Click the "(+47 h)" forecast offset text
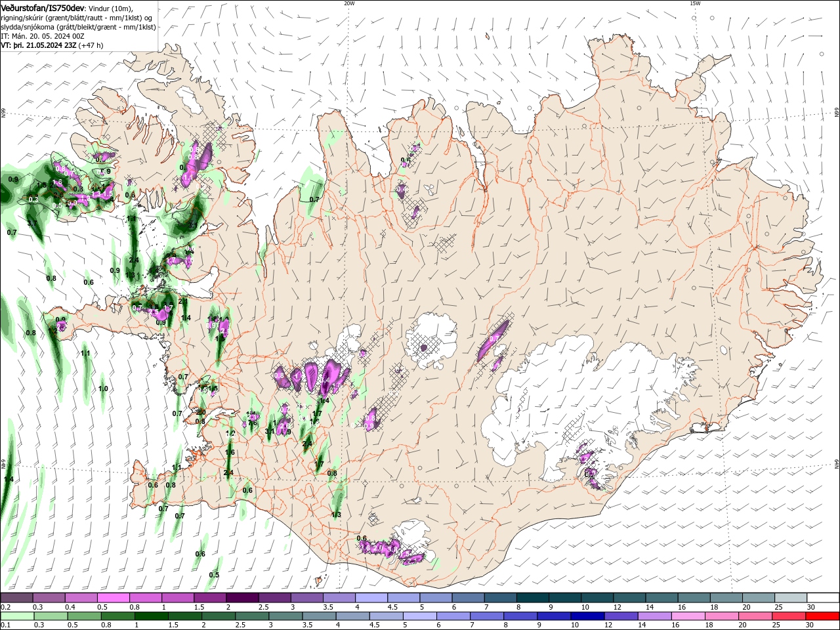This screenshot has width=840, height=630. [x=91, y=45]
